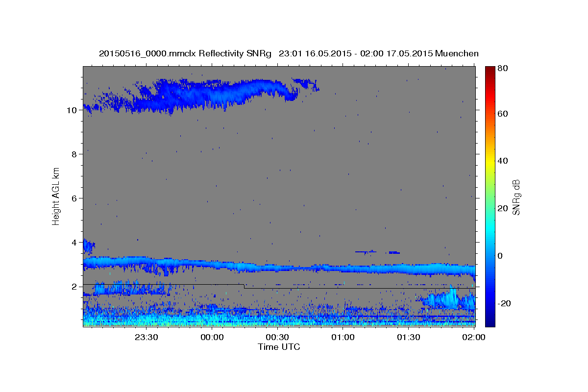
Task: Click the colorbar value 0
Action: 501,256
